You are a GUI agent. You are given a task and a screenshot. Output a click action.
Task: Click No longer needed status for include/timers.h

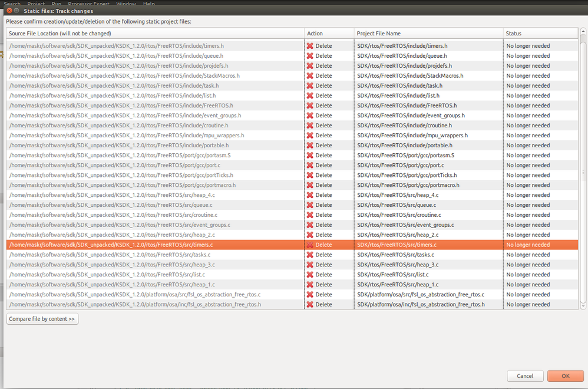528,46
